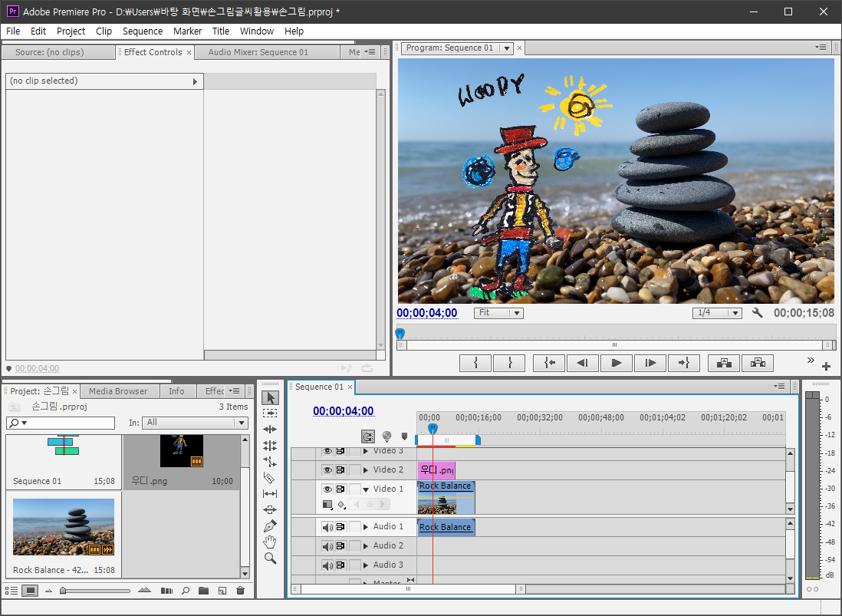Image resolution: width=842 pixels, height=616 pixels.
Task: Expand the Video 2 track
Action: (366, 470)
